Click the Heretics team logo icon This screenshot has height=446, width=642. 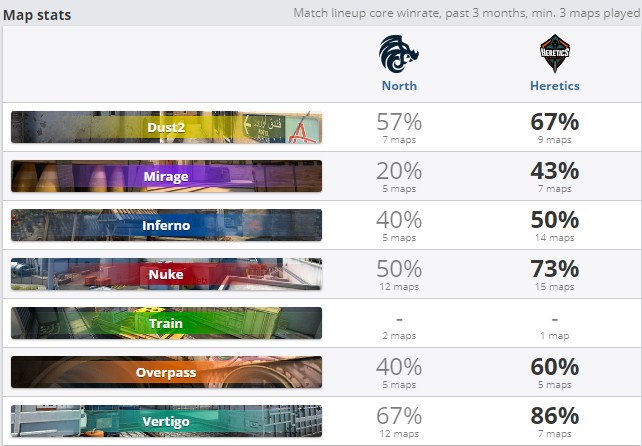click(x=554, y=53)
